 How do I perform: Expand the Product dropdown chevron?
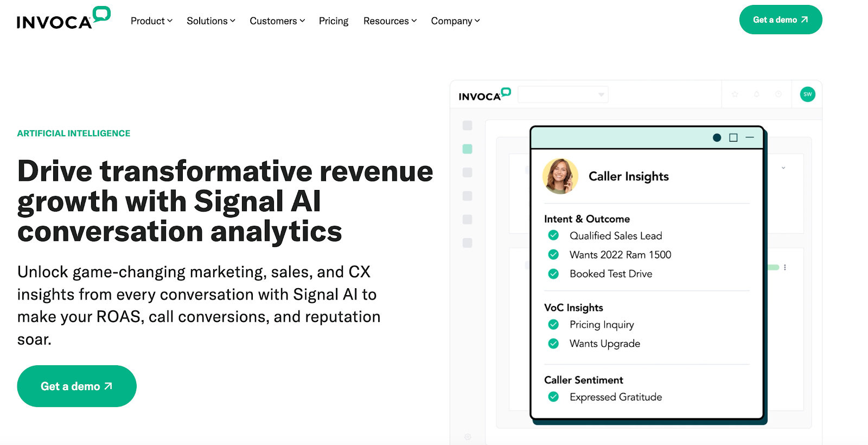[170, 21]
